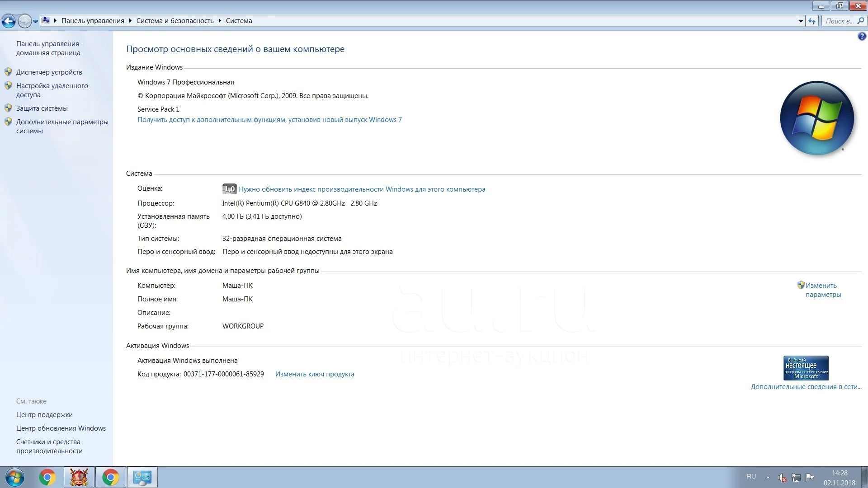This screenshot has height=488, width=868.
Task: Open Панель управления - домашняя страница
Action: [x=50, y=48]
